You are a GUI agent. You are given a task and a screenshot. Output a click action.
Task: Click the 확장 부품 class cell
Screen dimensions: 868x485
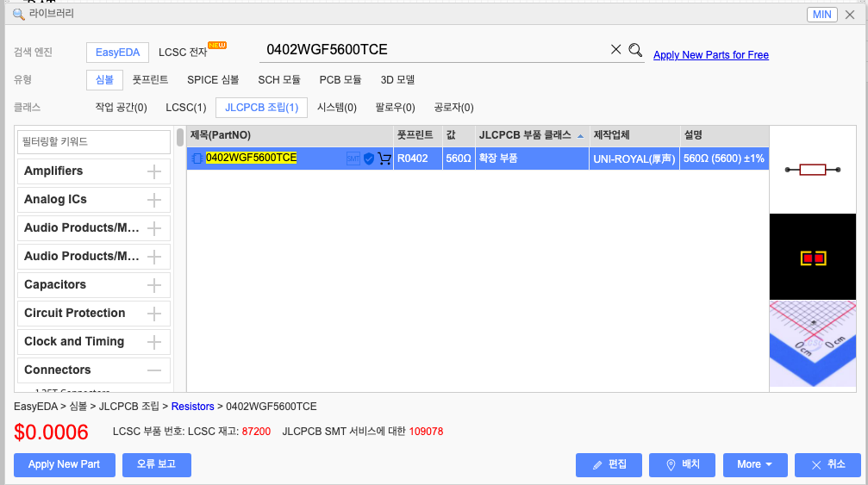[x=532, y=159]
